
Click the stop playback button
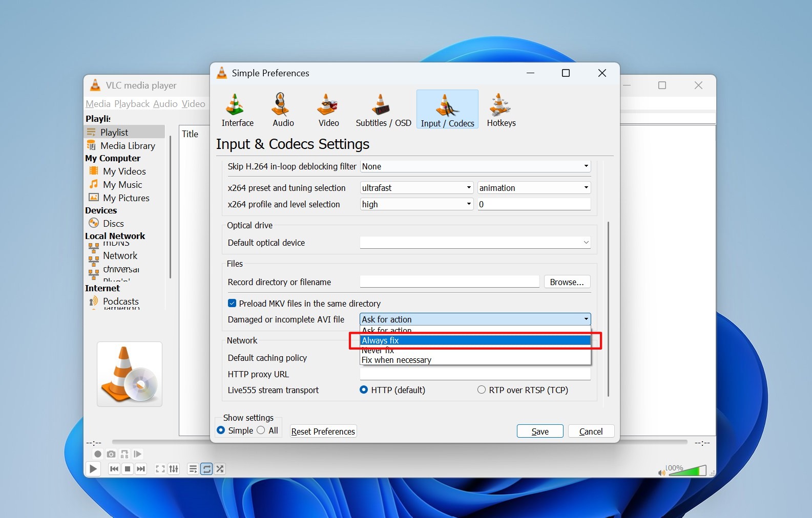point(128,469)
